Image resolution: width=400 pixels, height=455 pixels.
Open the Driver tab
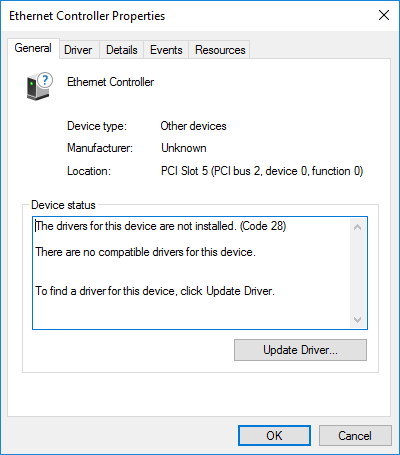tap(78, 50)
